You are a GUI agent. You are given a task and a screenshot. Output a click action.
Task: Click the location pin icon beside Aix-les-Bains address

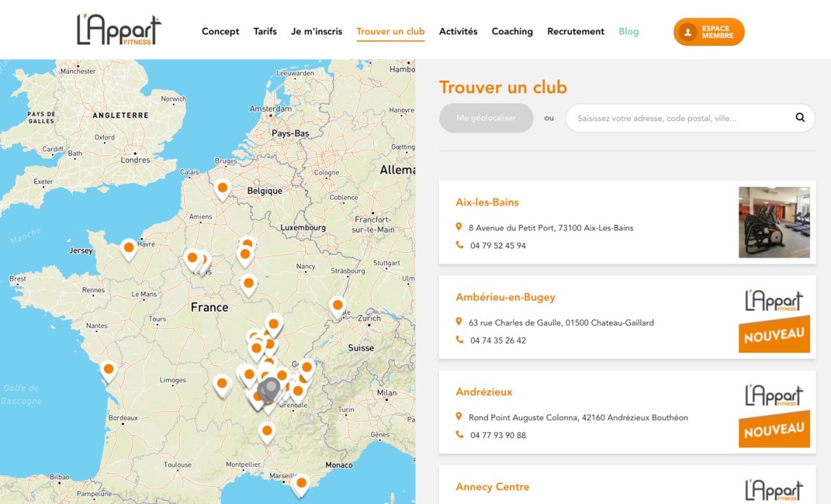pyautogui.click(x=459, y=227)
